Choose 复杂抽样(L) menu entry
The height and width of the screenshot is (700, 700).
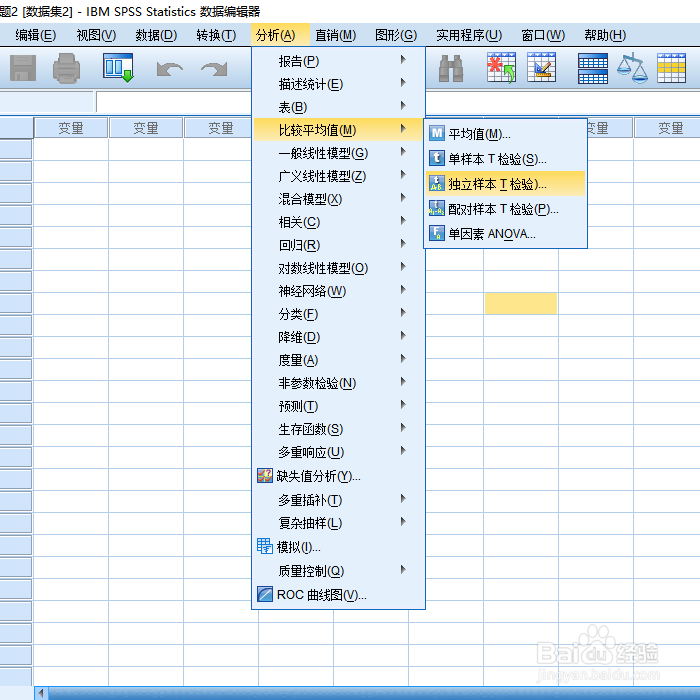coord(338,523)
